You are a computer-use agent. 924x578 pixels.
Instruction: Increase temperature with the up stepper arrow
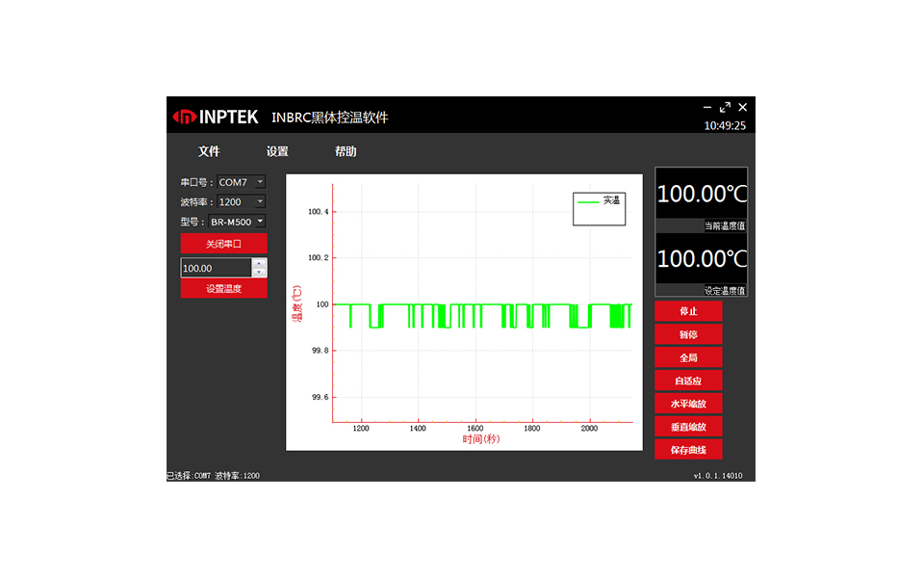pyautogui.click(x=259, y=263)
